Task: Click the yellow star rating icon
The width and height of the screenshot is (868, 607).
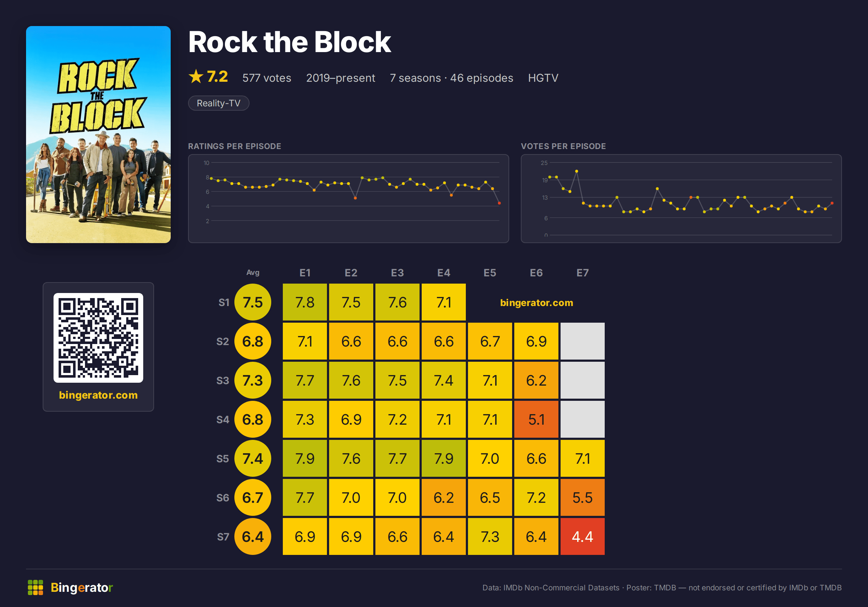Action: click(x=196, y=77)
